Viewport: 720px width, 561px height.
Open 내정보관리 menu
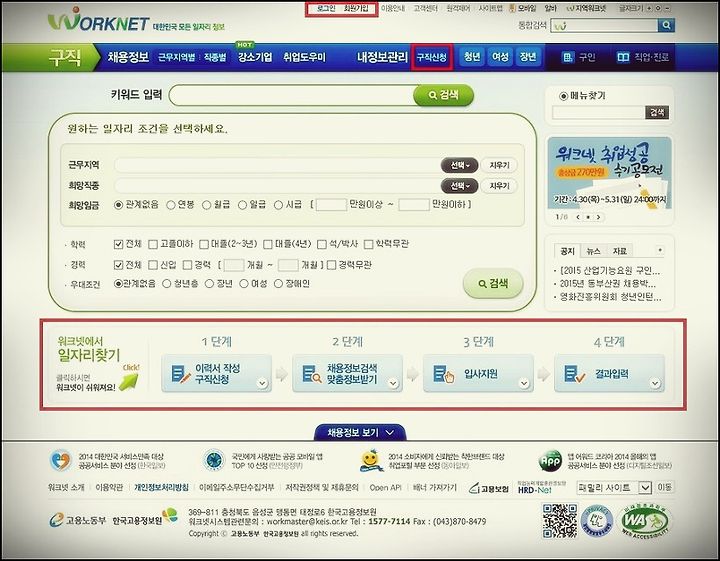pos(382,57)
